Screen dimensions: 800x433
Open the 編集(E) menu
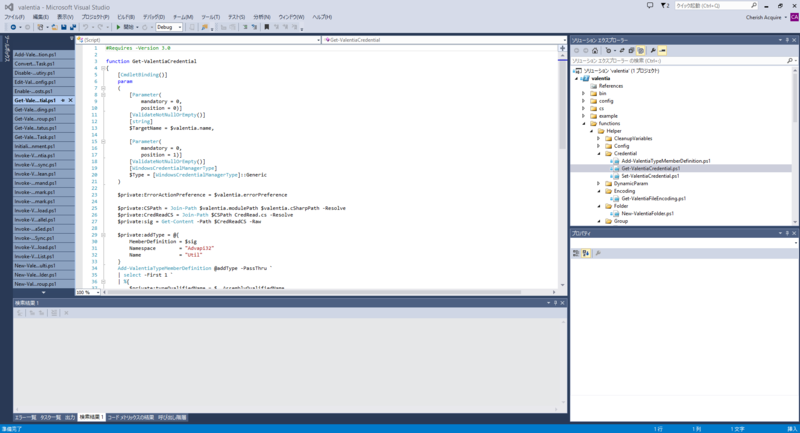coord(41,17)
